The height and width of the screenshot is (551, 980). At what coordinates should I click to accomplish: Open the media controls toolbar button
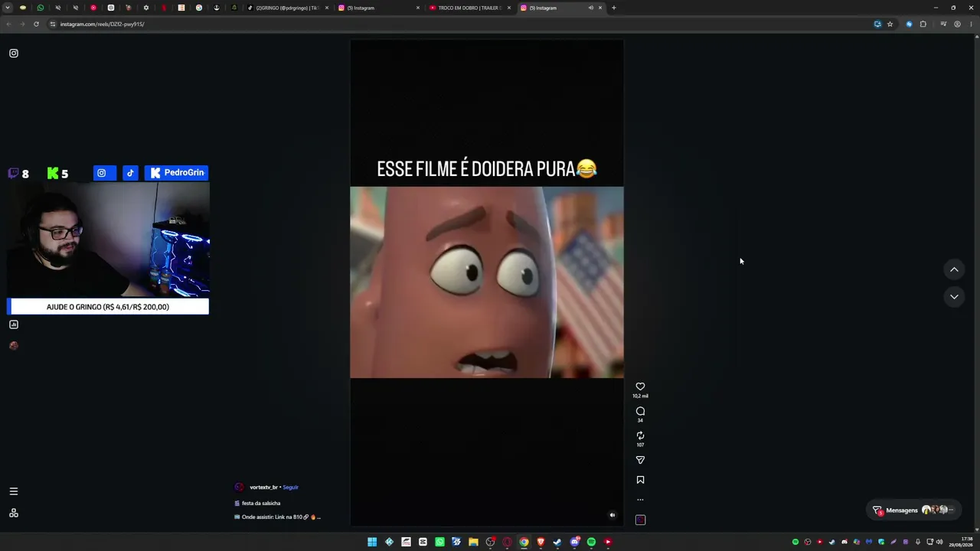click(x=943, y=24)
